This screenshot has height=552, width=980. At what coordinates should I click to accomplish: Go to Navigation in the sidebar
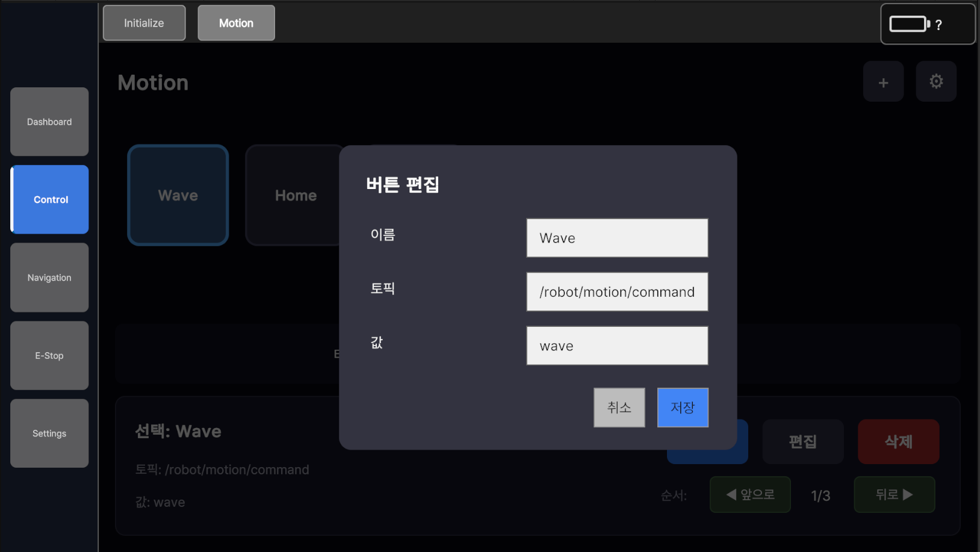point(49,278)
